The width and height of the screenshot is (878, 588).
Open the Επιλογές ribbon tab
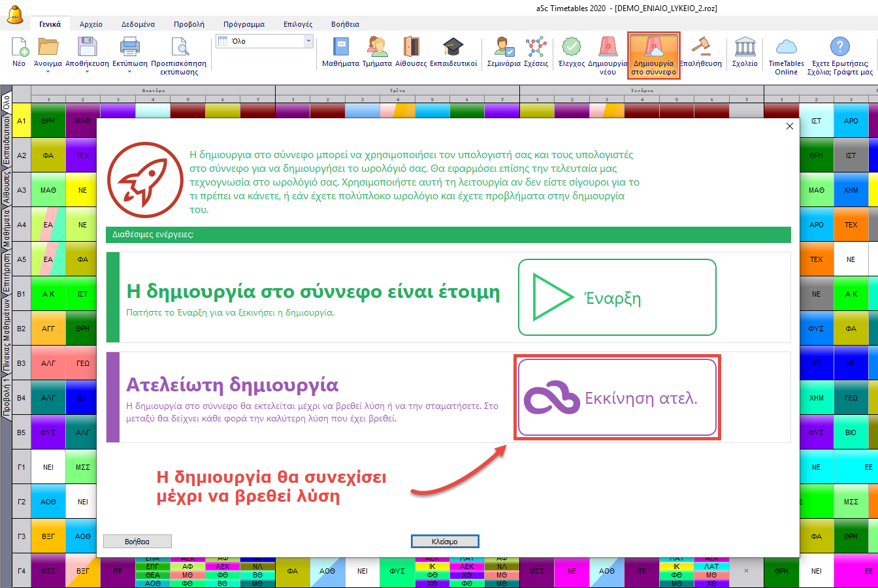click(x=298, y=24)
